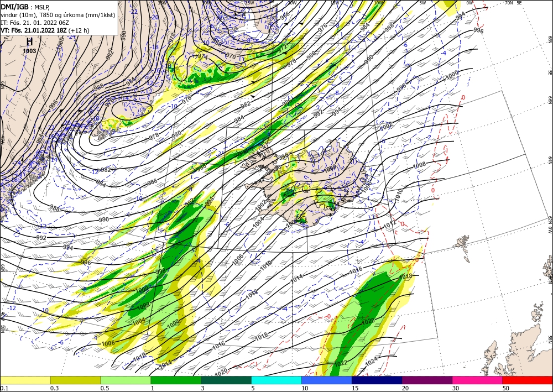Select the red above-50 mm legend swatch
Screen dimensions: 553x392
point(528,380)
